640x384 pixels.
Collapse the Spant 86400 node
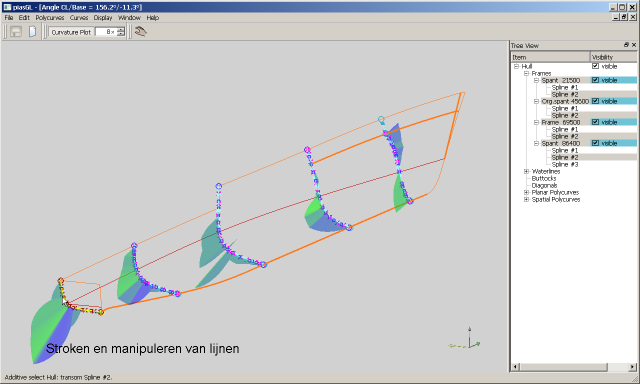[x=537, y=143]
